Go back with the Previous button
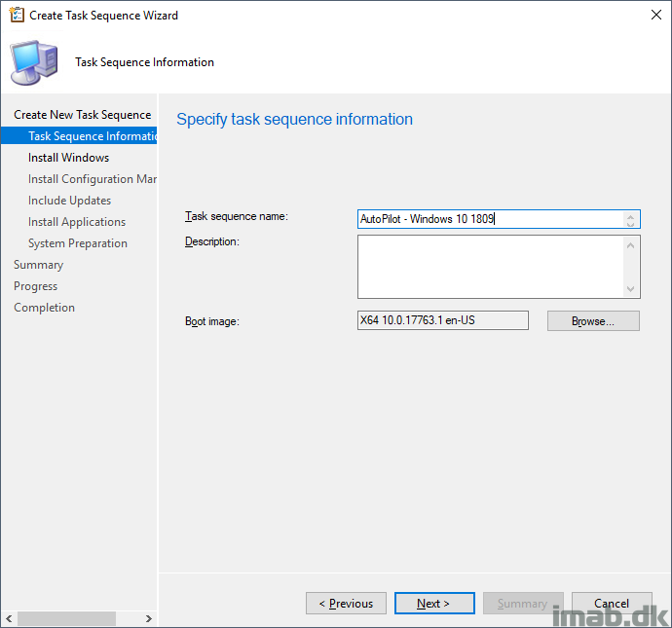 (x=346, y=603)
